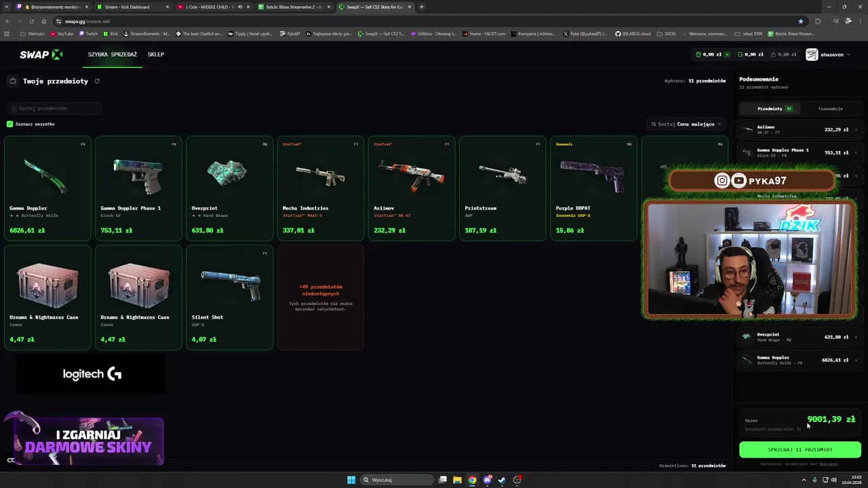
Task: Open the Sortuj Cena malejąco dropdown
Action: 686,124
